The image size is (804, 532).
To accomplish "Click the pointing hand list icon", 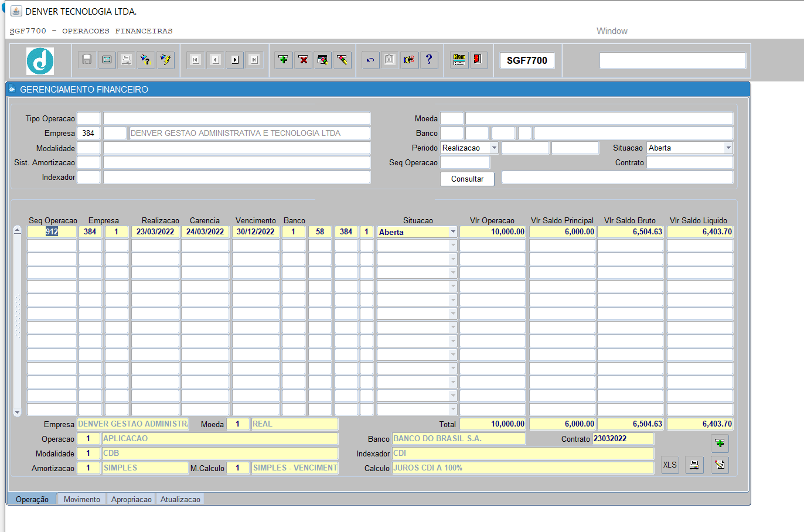I will pos(410,60).
